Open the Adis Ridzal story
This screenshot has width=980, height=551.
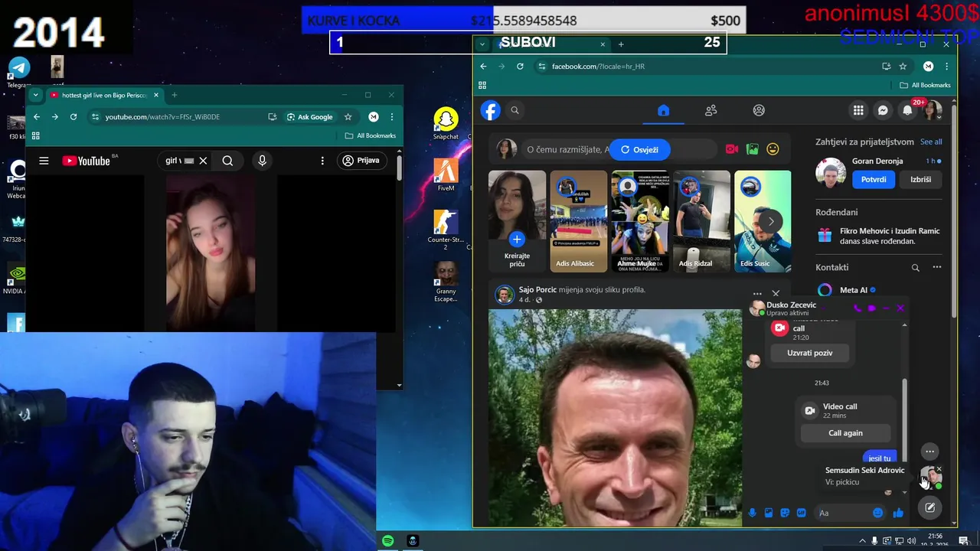coord(701,221)
